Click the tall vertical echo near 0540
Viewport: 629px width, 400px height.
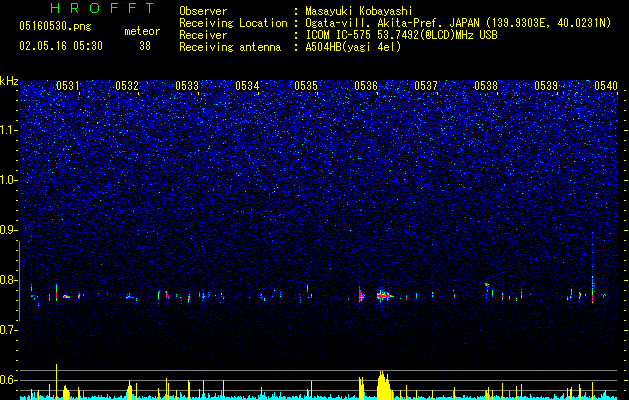coord(592,267)
